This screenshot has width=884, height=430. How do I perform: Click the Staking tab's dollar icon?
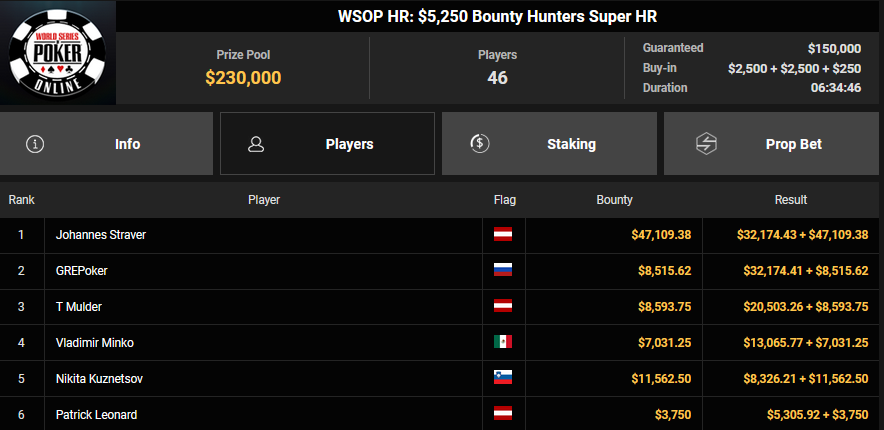pos(479,144)
